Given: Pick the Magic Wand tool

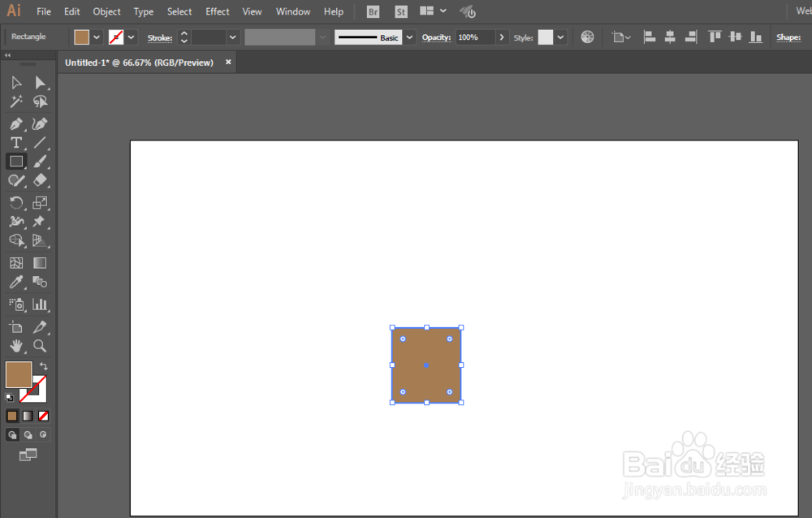Looking at the screenshot, I should [x=16, y=101].
